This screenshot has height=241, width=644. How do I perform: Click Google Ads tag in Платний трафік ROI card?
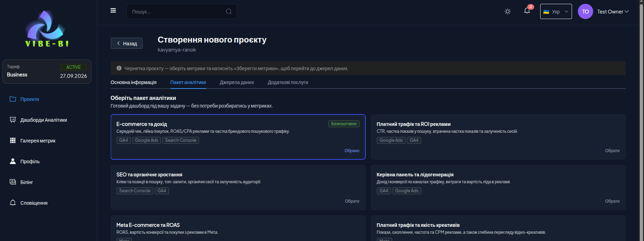point(391,140)
